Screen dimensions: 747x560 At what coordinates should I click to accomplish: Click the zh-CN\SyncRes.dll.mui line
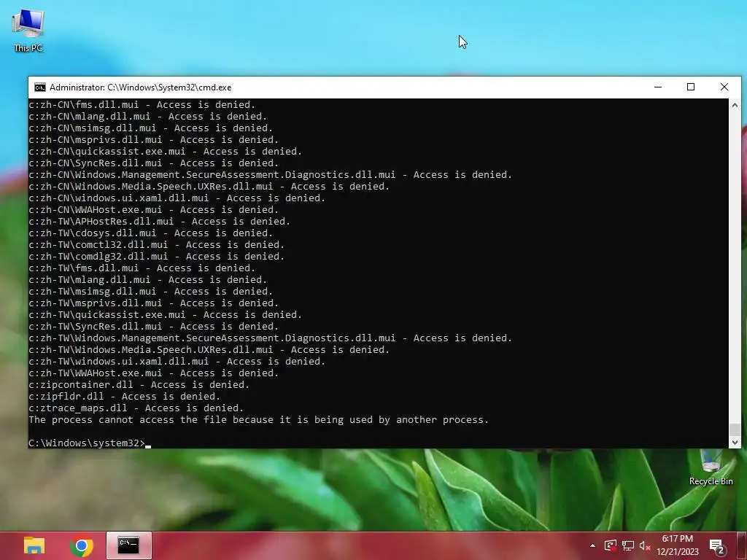(x=153, y=163)
